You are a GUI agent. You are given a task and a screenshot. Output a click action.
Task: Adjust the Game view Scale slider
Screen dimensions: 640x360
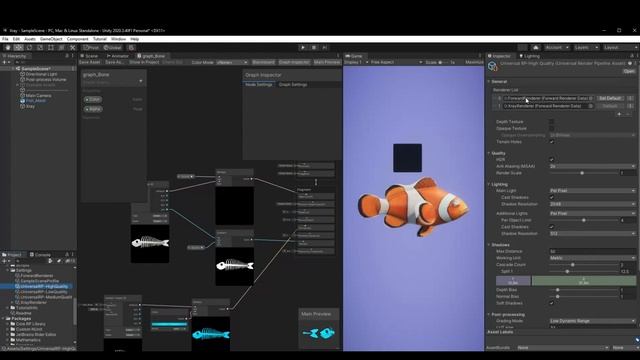pyautogui.click(x=443, y=62)
